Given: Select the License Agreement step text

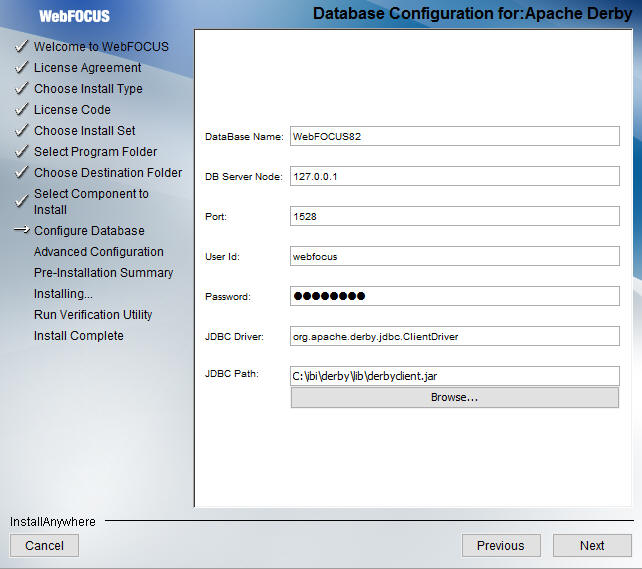Looking at the screenshot, I should (x=88, y=68).
